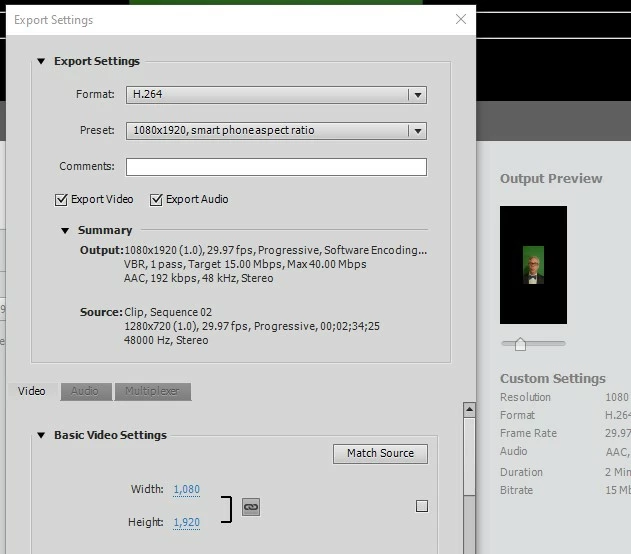This screenshot has width=631, height=554.
Task: Close the Export Settings dialog
Action: point(461,19)
